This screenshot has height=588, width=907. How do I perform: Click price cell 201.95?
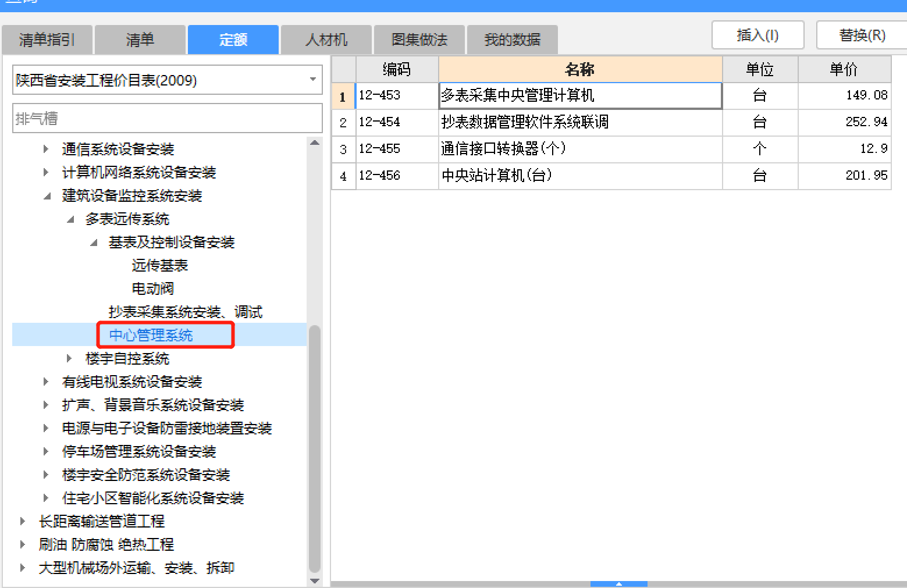[844, 176]
